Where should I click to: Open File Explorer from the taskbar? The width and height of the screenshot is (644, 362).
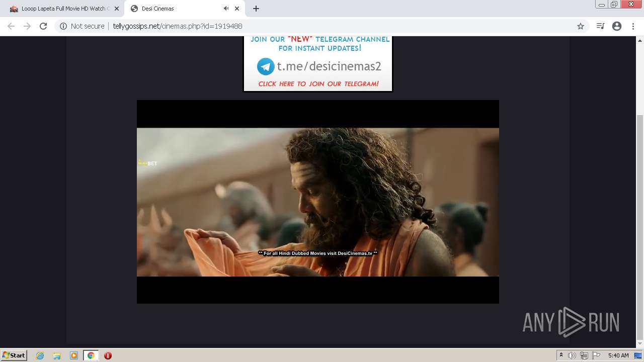point(57,355)
